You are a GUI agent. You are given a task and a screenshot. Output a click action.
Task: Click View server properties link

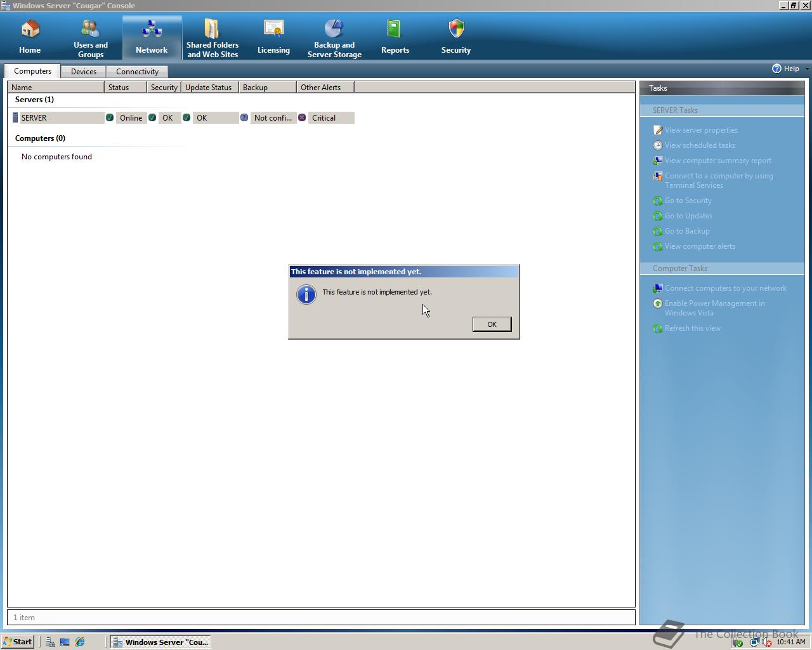pos(701,130)
